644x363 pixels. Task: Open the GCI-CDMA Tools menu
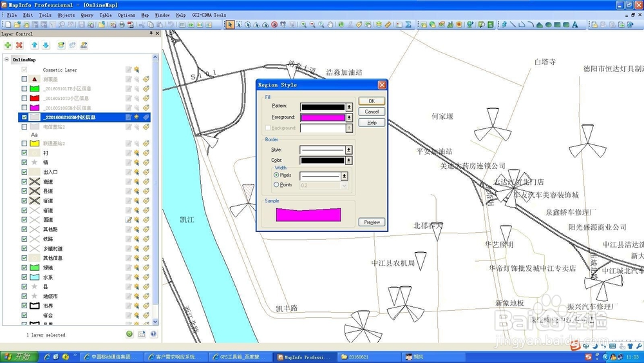coord(209,15)
